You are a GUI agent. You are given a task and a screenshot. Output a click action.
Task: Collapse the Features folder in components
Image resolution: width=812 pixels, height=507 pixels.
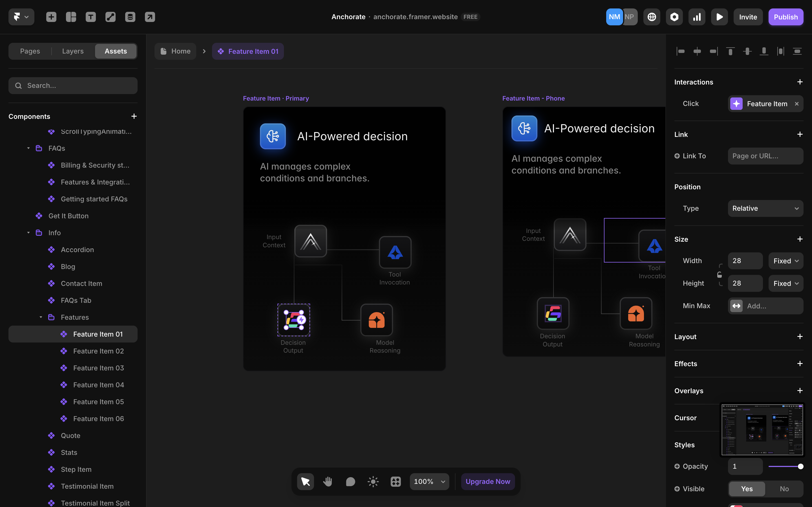[41, 317]
